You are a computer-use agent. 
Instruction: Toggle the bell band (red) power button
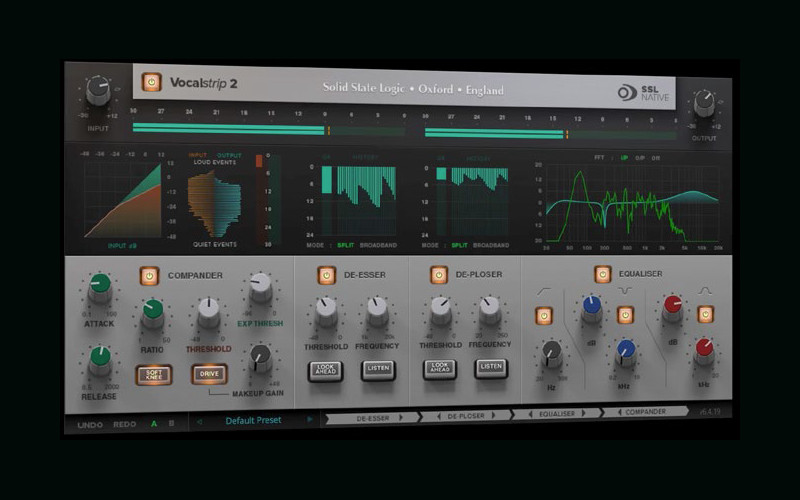point(706,314)
